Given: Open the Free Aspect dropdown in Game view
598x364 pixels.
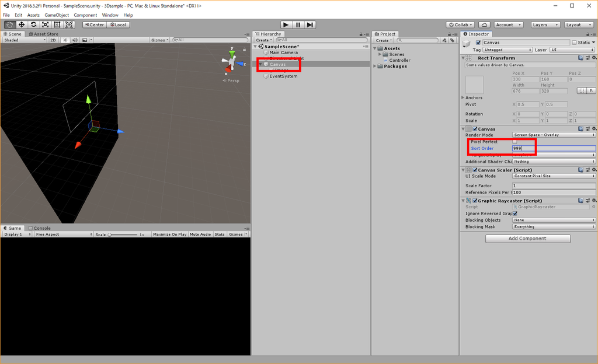Looking at the screenshot, I should click(64, 235).
